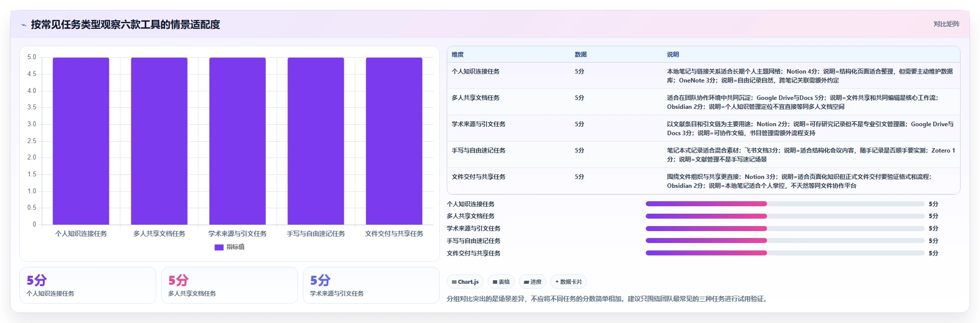980x323 pixels.
Task: Click table cell 个人知识连接任务
Action: (x=476, y=72)
